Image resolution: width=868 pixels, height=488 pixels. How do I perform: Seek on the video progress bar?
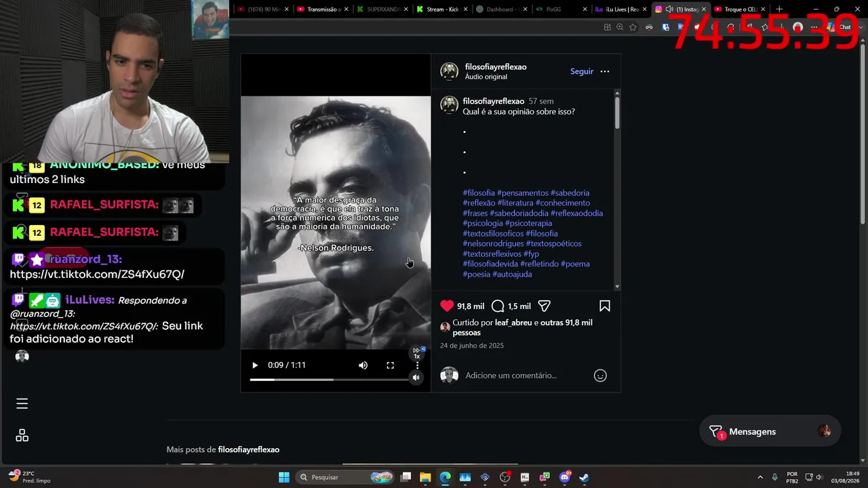(x=329, y=380)
